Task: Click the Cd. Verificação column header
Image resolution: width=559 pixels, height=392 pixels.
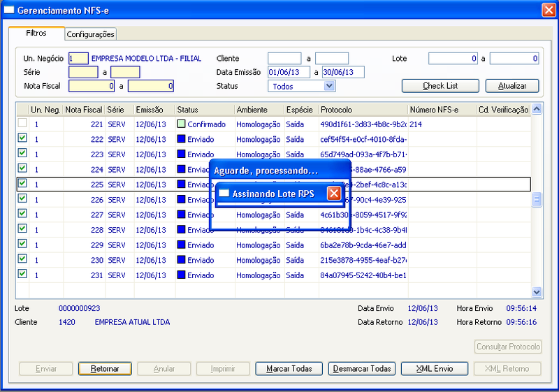Action: [x=503, y=110]
